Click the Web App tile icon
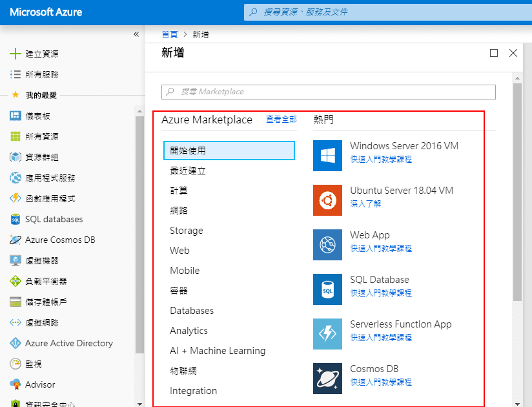 (327, 245)
